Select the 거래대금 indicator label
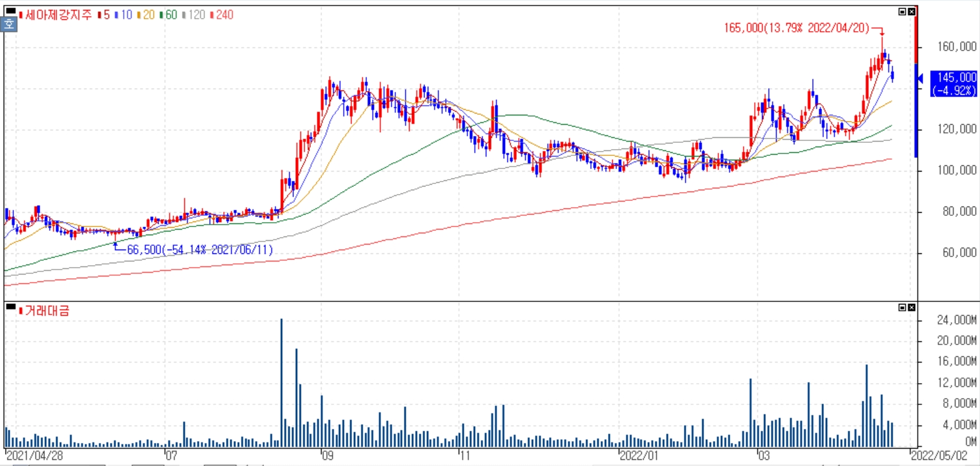The height and width of the screenshot is (466, 980). point(47,310)
